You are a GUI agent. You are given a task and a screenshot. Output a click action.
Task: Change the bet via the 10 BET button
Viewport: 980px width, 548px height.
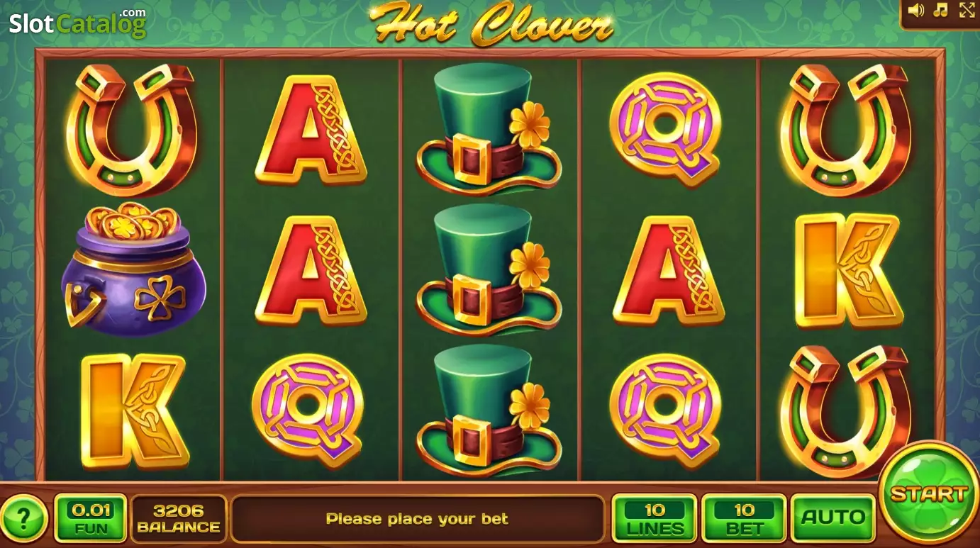(x=745, y=518)
